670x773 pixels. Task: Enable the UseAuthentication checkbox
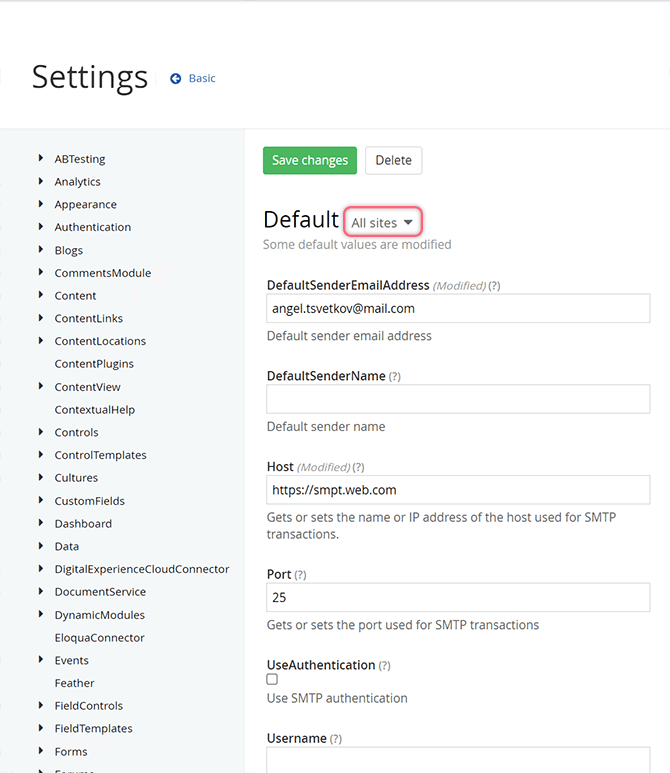point(272,680)
